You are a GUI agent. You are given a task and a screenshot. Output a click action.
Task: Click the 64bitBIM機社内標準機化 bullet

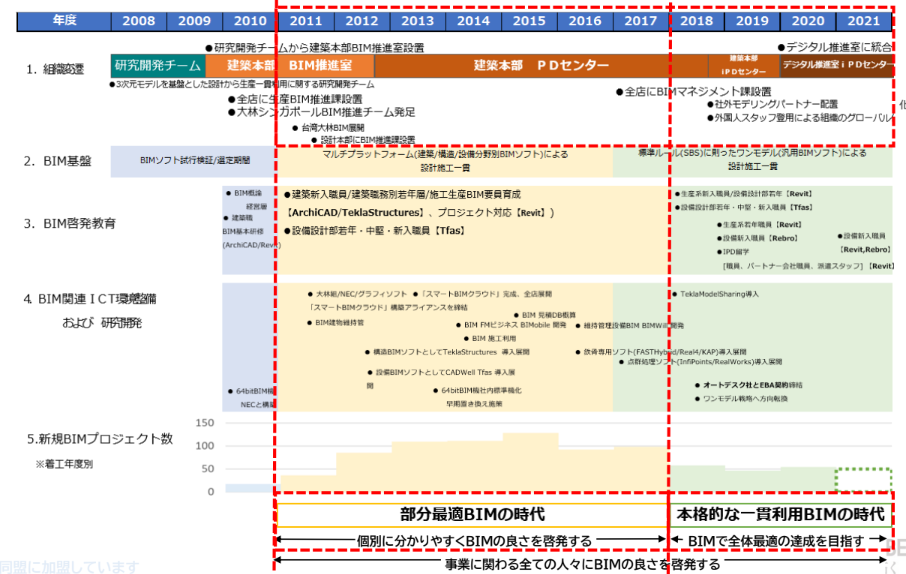(477, 391)
